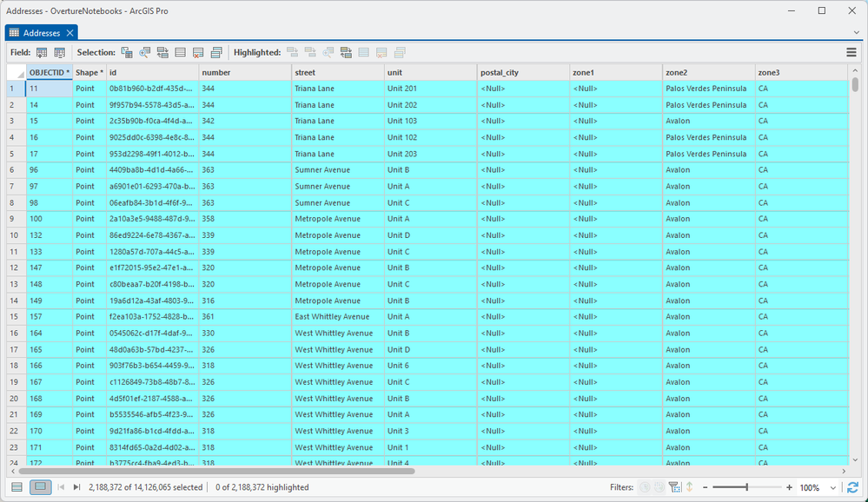Open the Calculate Field tool
This screenshot has width=868, height=502.
point(58,52)
